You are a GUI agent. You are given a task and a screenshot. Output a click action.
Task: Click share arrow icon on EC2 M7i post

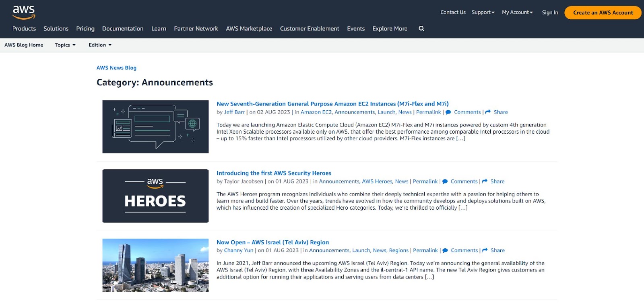488,112
